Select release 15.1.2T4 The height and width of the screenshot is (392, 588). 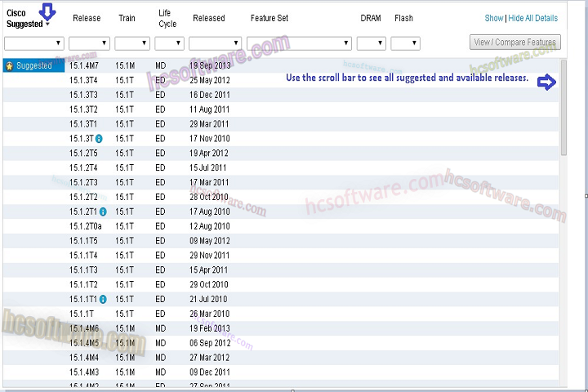pyautogui.click(x=83, y=168)
